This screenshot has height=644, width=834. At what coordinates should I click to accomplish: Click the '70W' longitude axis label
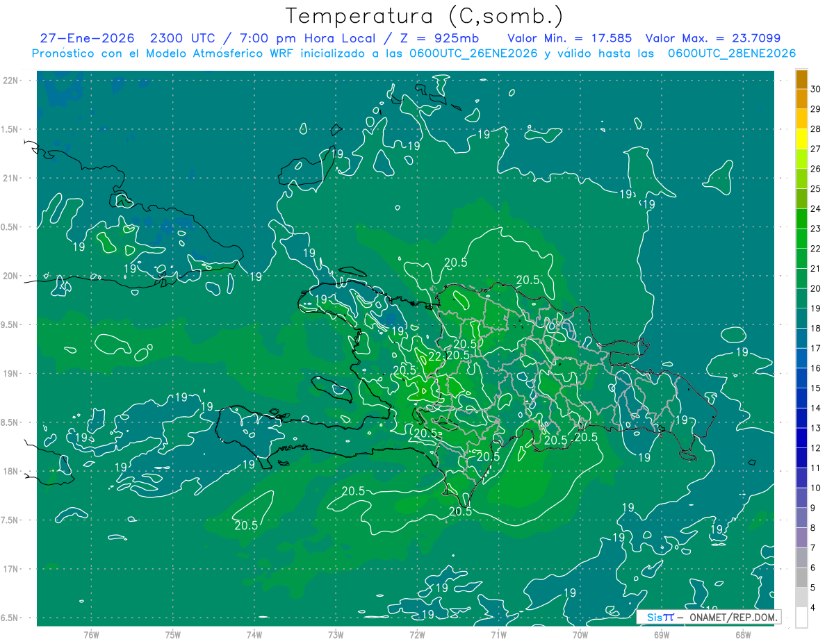(x=580, y=634)
